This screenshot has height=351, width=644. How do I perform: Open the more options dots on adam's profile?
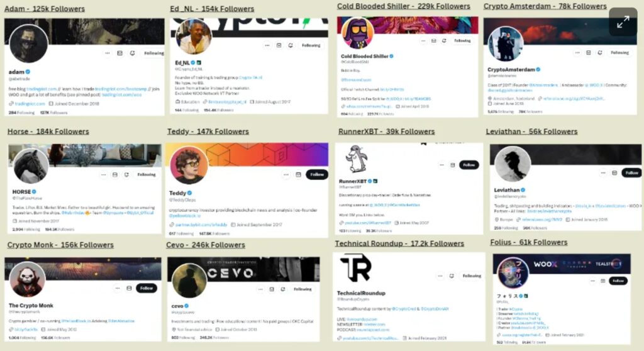[108, 53]
